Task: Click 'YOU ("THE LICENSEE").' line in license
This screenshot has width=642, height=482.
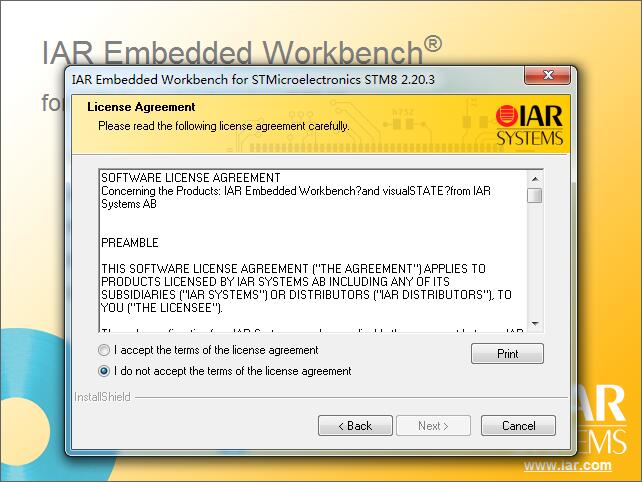Action: 162,308
